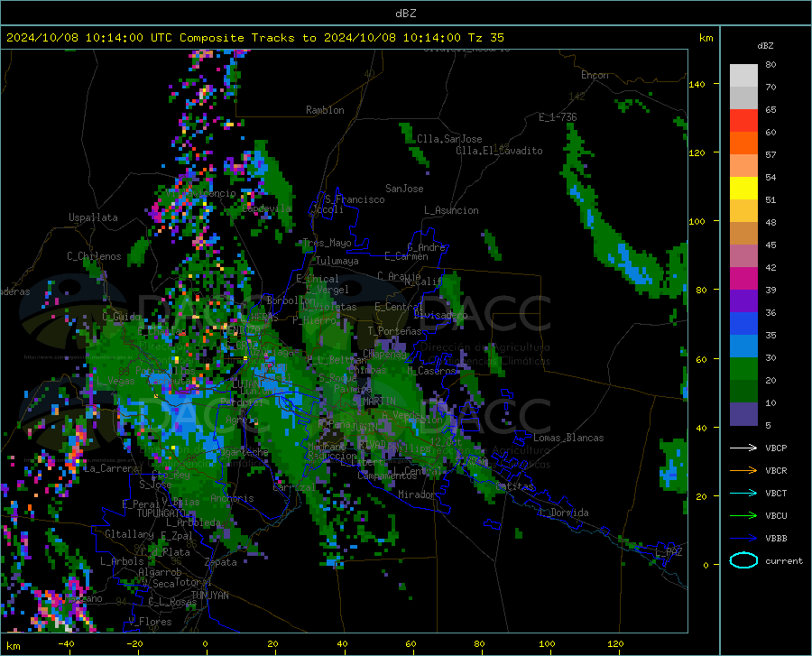Click the legend value '54'

[x=770, y=178]
